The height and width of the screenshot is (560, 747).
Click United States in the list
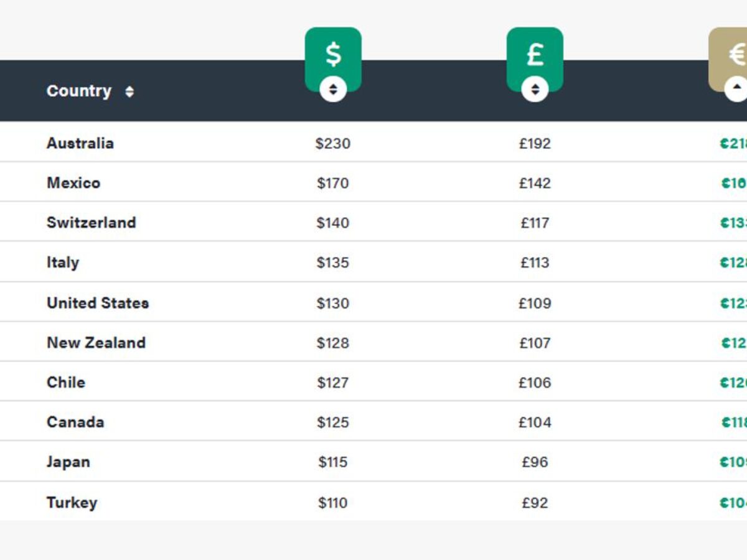98,303
